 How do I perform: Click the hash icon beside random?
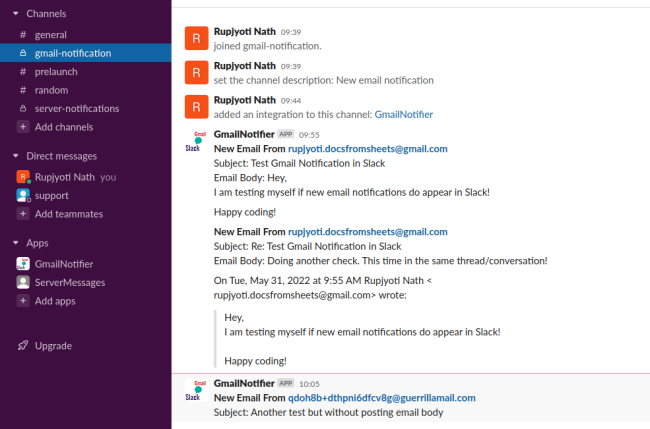click(23, 90)
